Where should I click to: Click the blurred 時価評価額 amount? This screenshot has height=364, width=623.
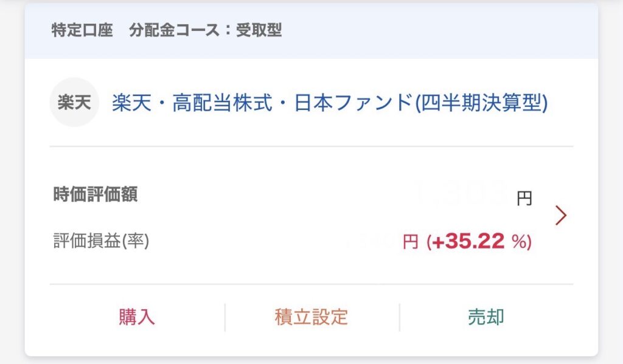coord(460,192)
